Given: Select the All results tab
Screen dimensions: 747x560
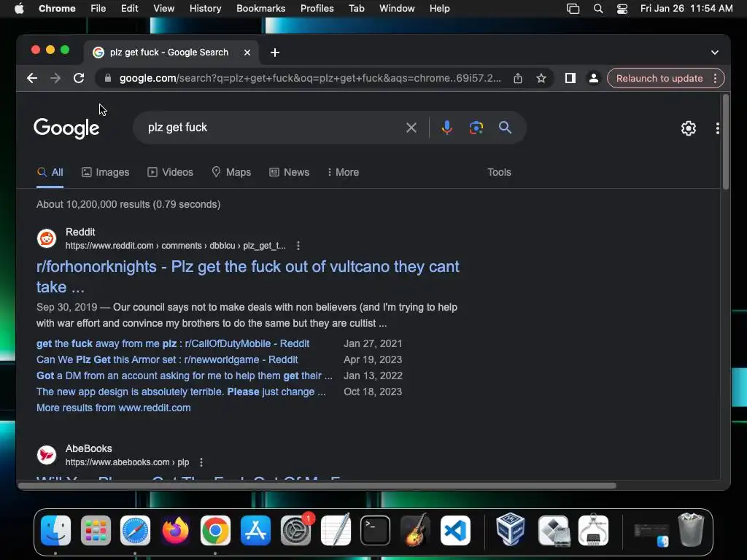Looking at the screenshot, I should [x=50, y=172].
